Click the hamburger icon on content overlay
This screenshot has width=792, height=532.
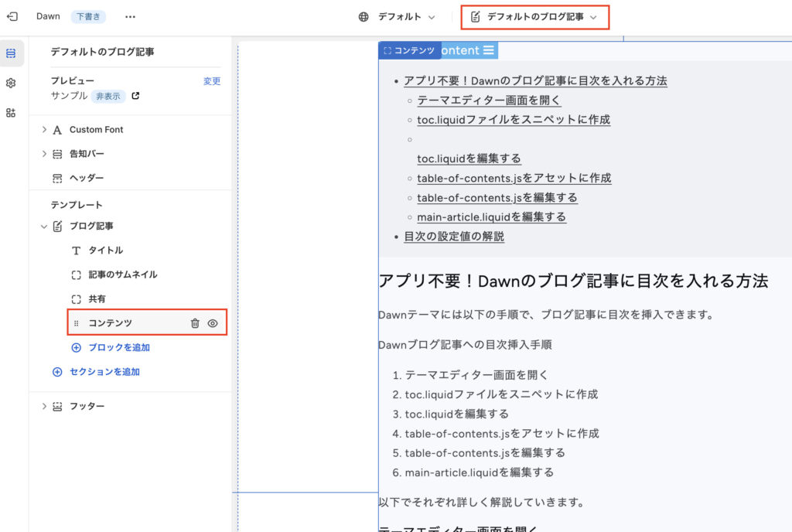tap(488, 50)
